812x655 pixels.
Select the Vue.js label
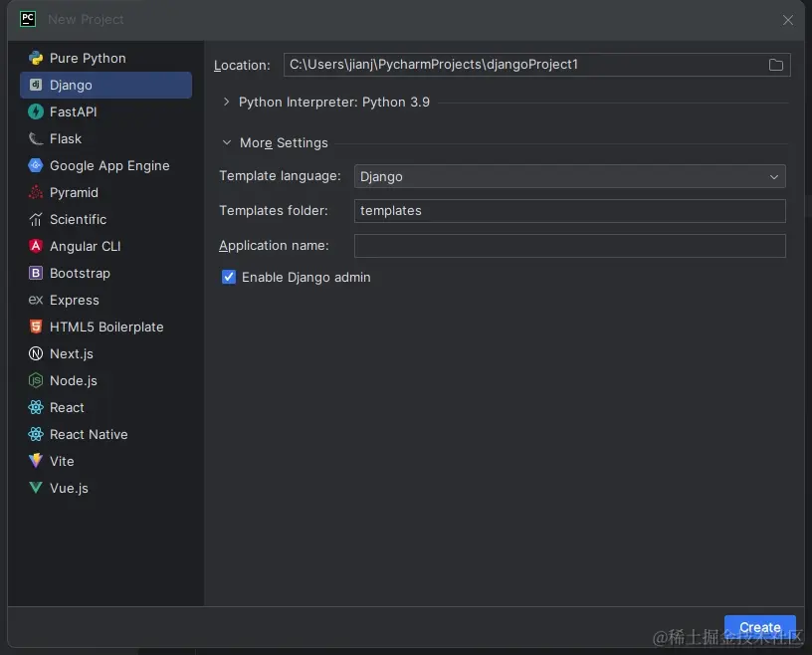pos(69,488)
